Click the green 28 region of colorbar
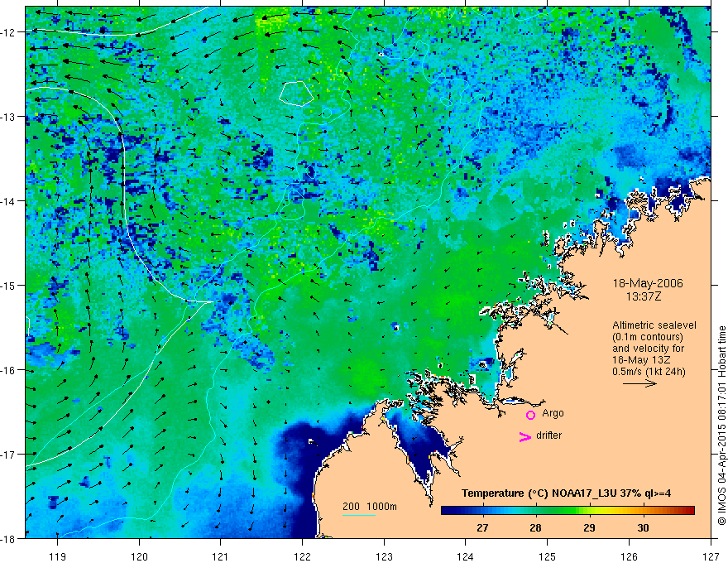Viewport: 728px width, 563px height. tap(535, 511)
